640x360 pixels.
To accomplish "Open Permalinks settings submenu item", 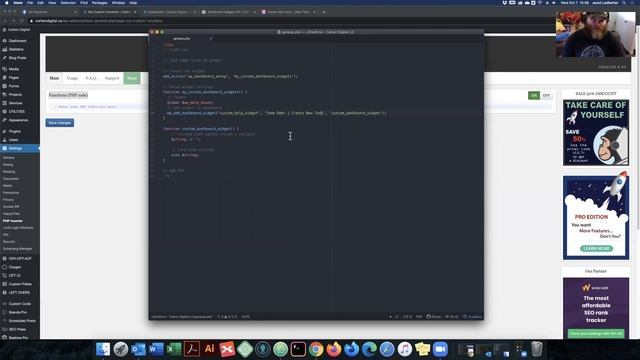I will point(11,193).
